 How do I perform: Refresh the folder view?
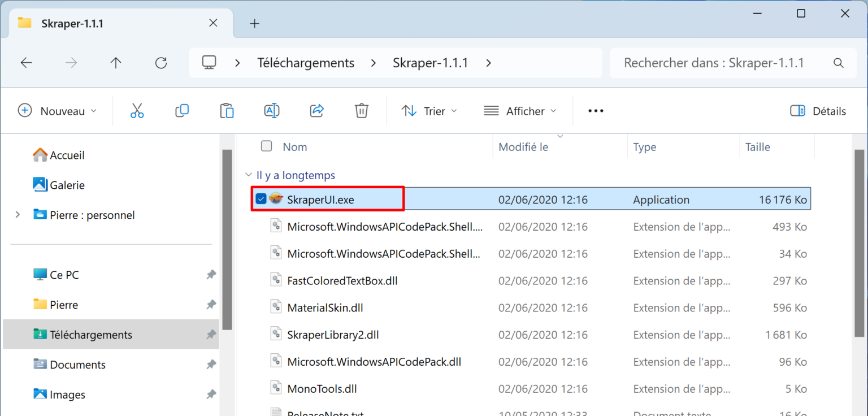160,63
